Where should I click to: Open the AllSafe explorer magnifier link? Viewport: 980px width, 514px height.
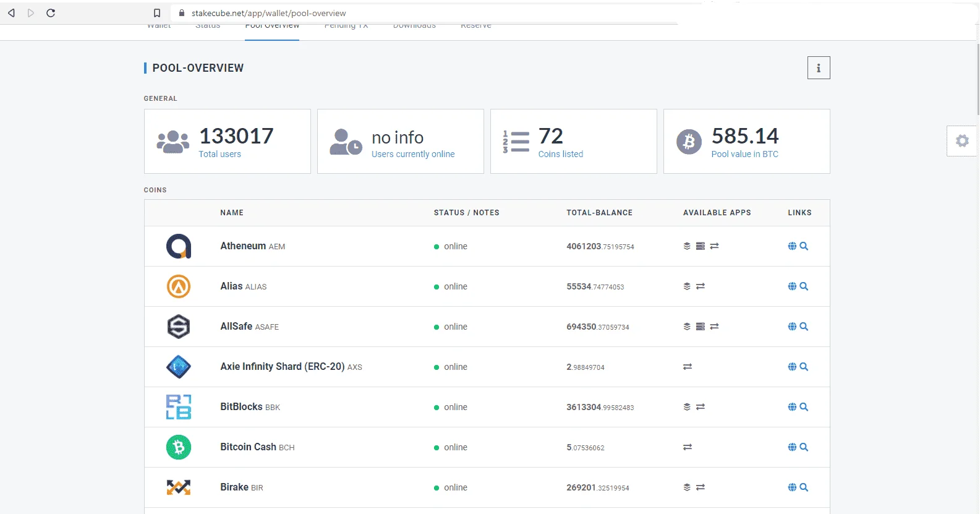804,327
